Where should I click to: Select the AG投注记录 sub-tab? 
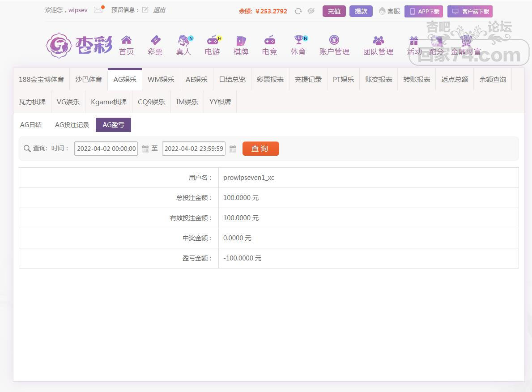click(x=72, y=125)
